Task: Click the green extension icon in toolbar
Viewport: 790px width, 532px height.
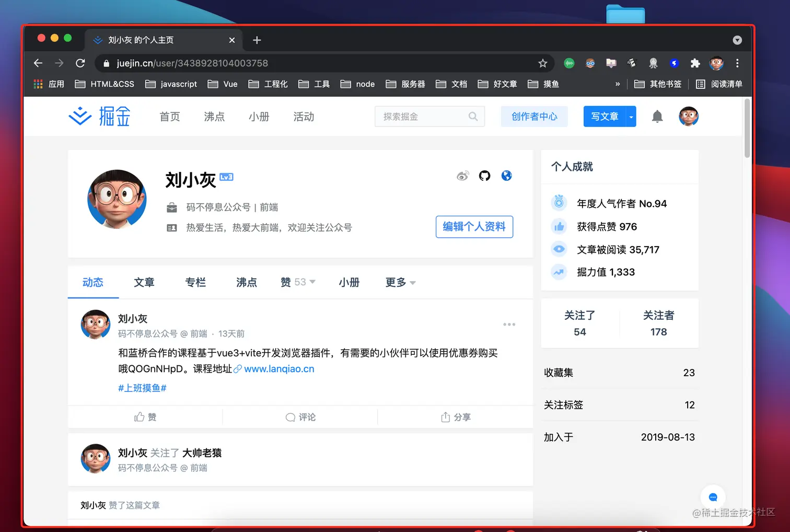Action: [x=569, y=63]
